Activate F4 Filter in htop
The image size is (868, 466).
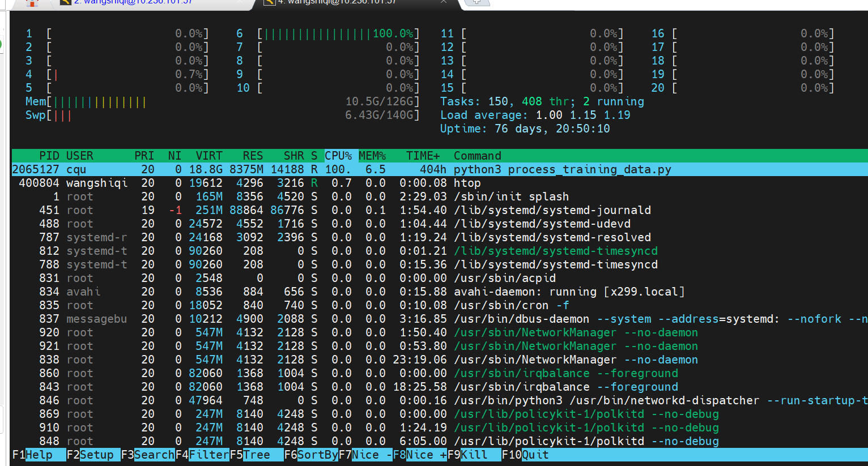202,455
